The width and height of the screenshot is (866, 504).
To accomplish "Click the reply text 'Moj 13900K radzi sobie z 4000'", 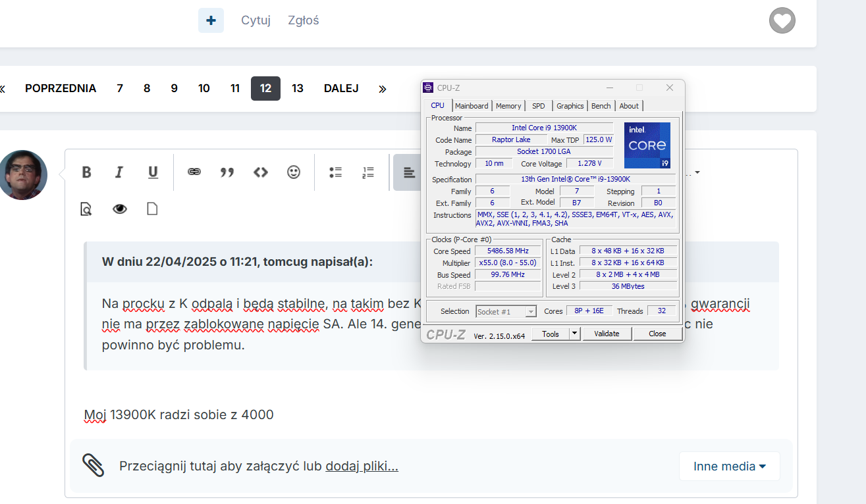I will (x=178, y=415).
